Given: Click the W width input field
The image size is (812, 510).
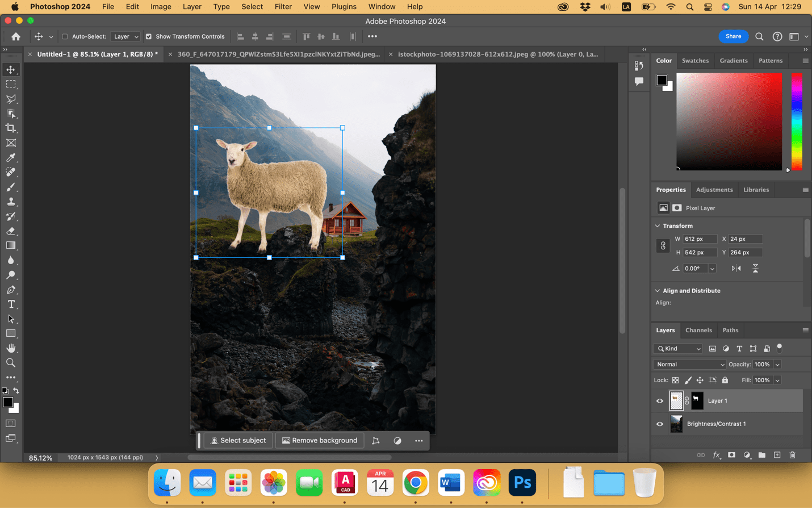Looking at the screenshot, I should pos(700,239).
